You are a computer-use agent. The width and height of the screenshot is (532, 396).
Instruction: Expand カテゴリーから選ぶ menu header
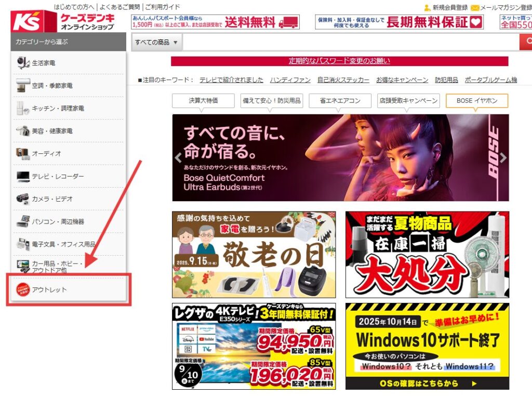tap(68, 42)
